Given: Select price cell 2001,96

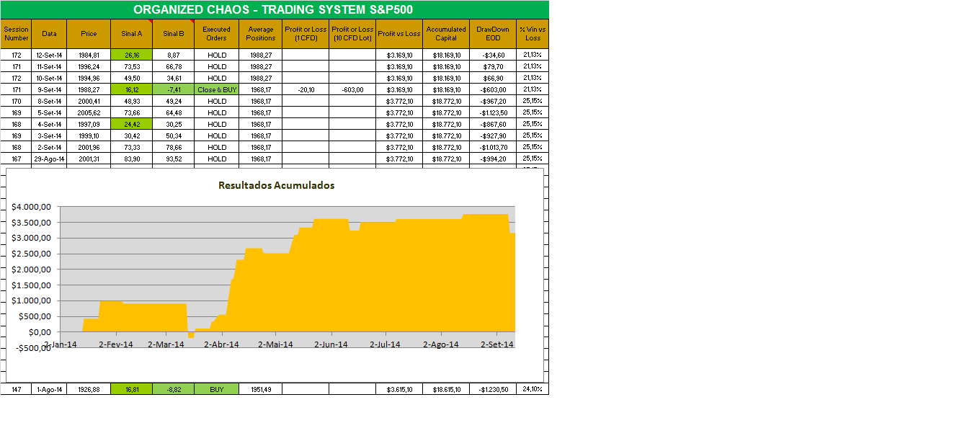Looking at the screenshot, I should click(x=89, y=147).
